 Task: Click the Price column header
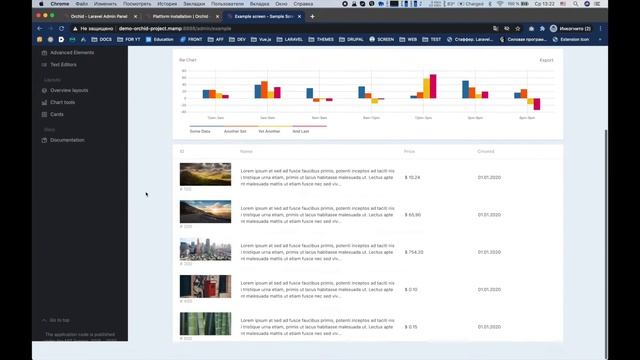coord(409,151)
